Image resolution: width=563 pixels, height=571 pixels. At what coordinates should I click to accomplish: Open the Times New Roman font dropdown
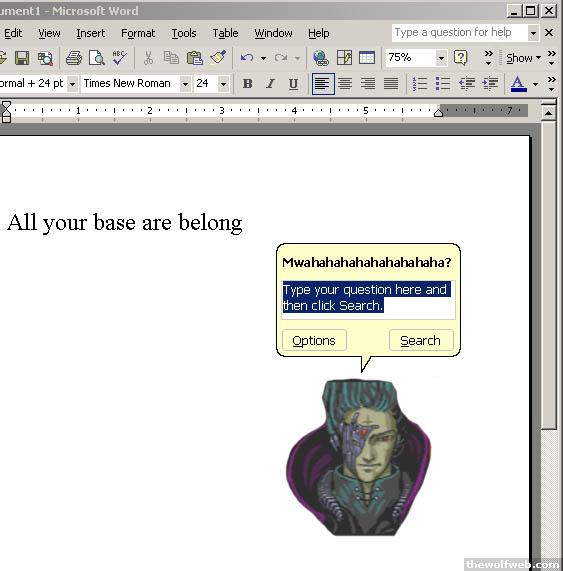185,84
